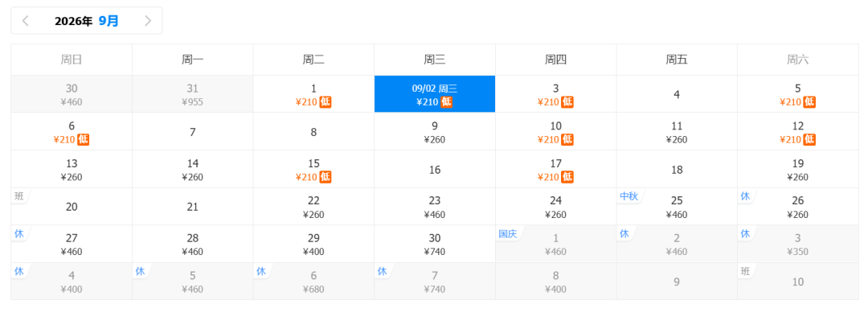Choose October 6 priced ¥680

[x=314, y=282]
